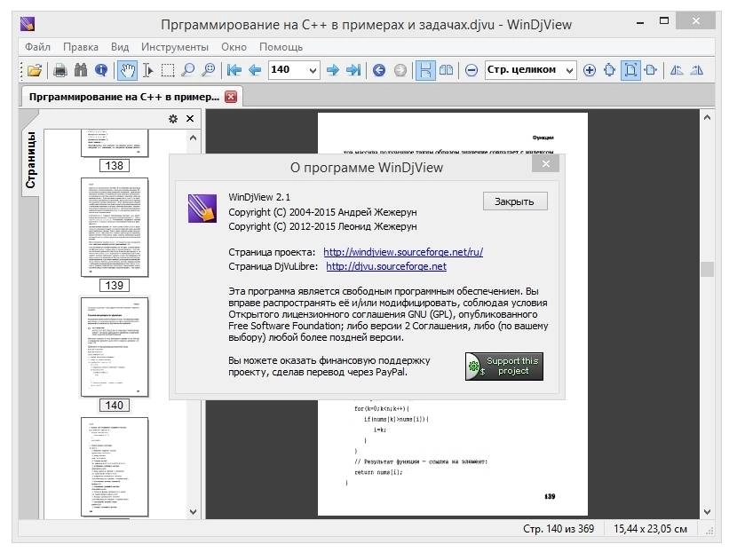This screenshot has height=560, width=737.
Task: Toggle continuous page layout
Action: 425,70
